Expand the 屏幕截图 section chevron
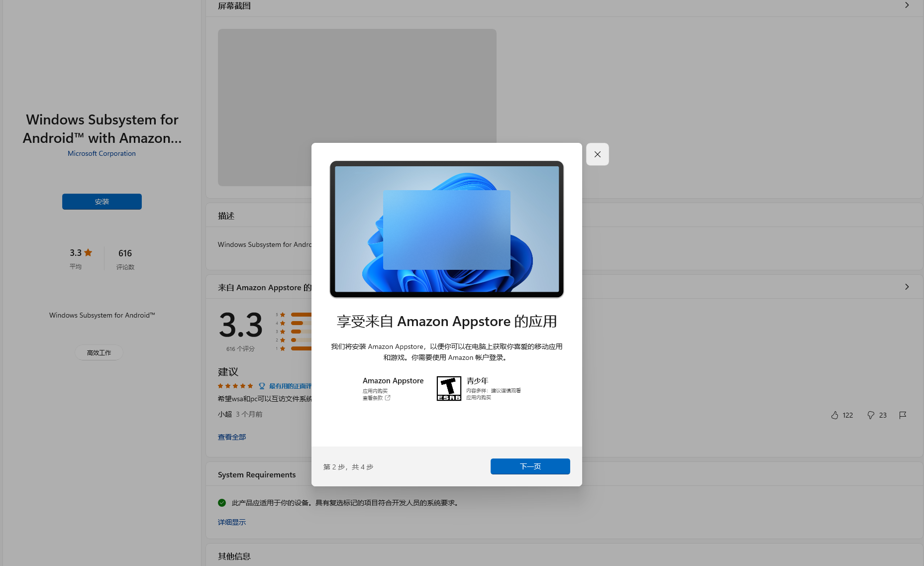The height and width of the screenshot is (566, 924). click(x=907, y=5)
